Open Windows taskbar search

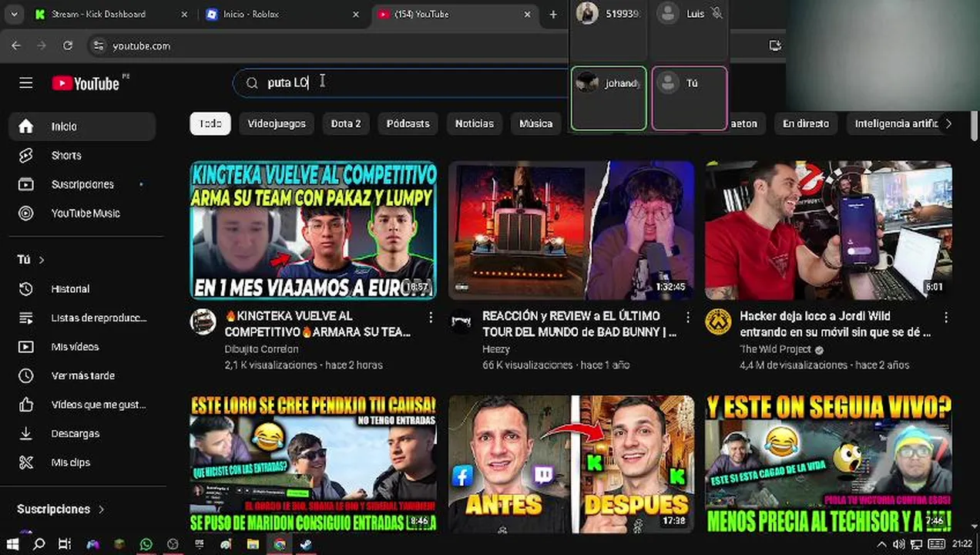pyautogui.click(x=39, y=544)
